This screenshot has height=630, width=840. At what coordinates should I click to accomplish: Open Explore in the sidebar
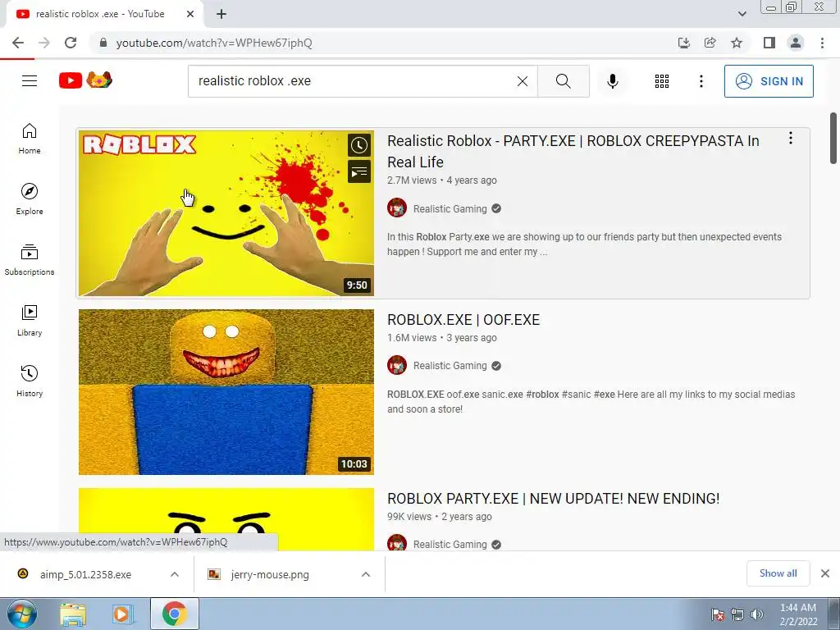[x=30, y=199]
